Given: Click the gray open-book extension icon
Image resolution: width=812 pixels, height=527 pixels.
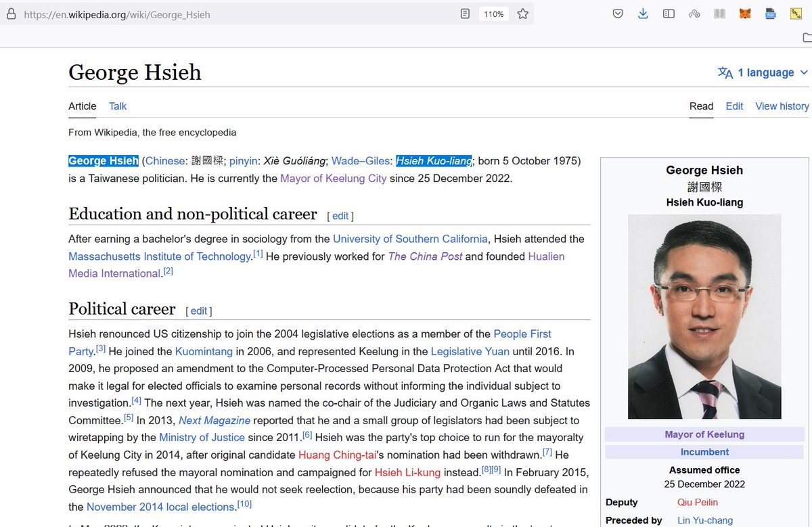Looking at the screenshot, I should (719, 14).
